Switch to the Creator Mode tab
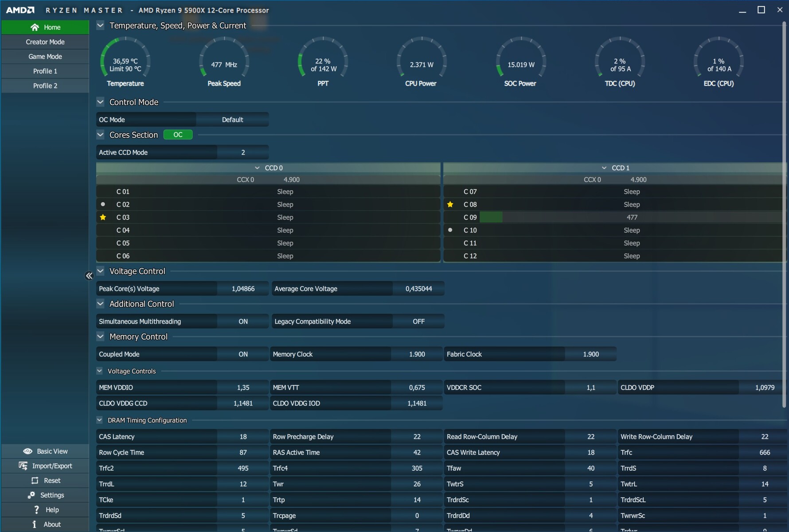 pyautogui.click(x=45, y=42)
